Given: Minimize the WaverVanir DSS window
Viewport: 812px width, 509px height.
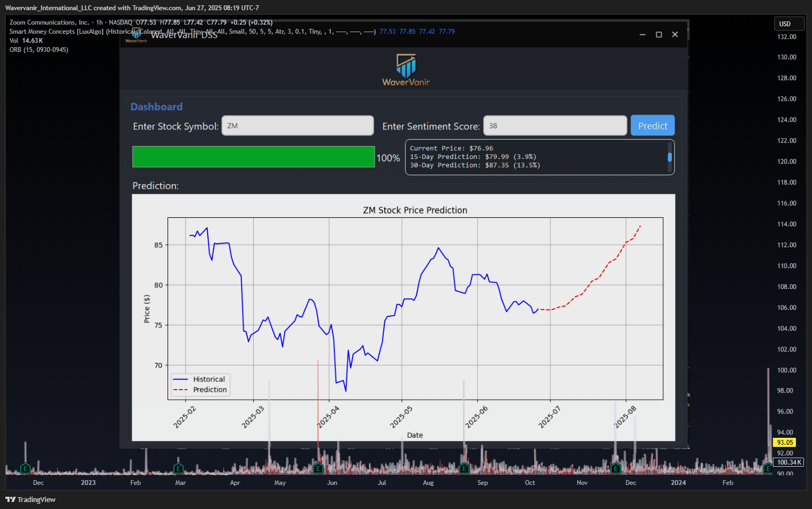Looking at the screenshot, I should click(x=642, y=35).
